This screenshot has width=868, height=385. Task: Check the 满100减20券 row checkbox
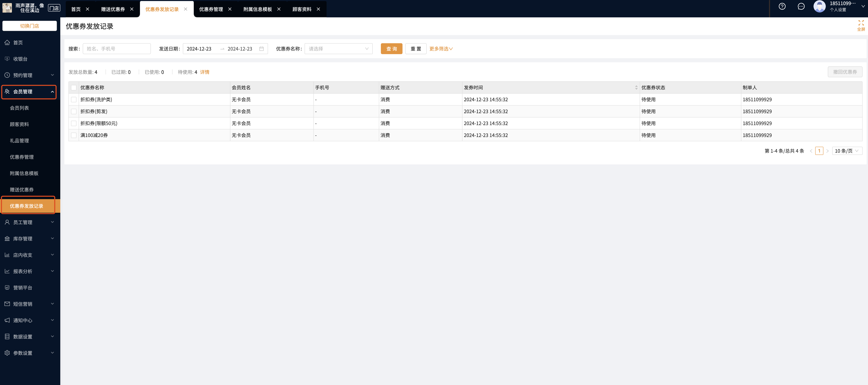(x=74, y=135)
